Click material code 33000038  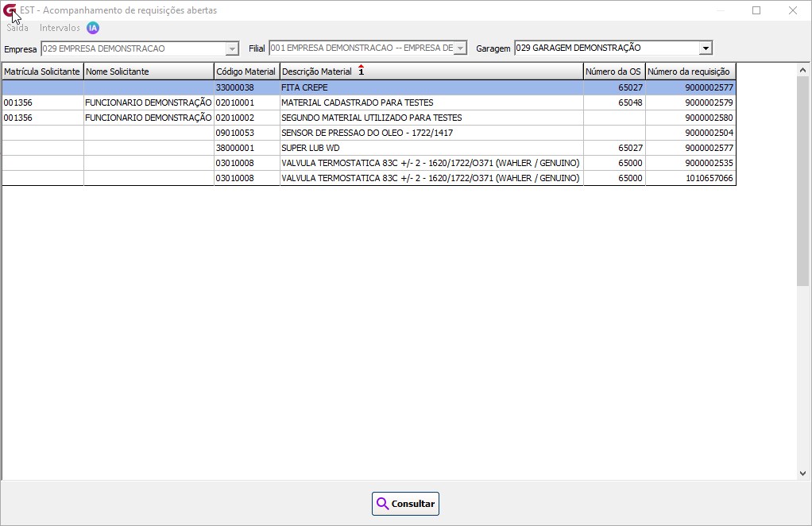click(246, 87)
